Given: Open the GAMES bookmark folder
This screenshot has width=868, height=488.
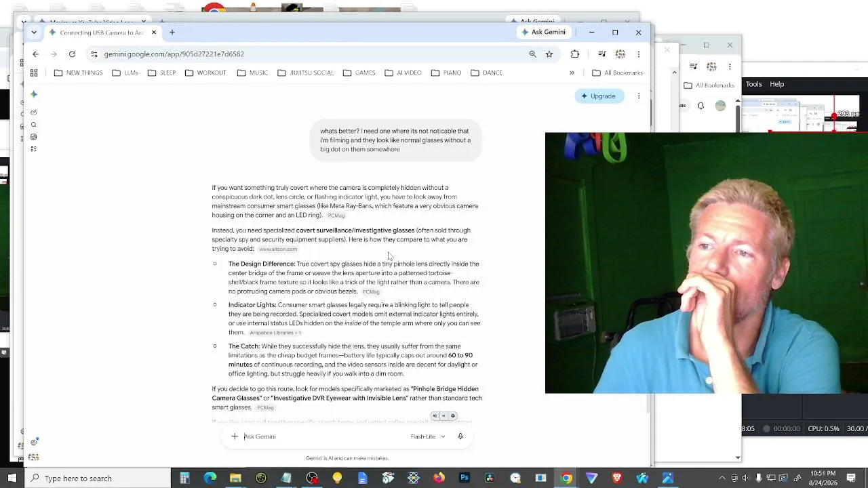Looking at the screenshot, I should (x=359, y=73).
